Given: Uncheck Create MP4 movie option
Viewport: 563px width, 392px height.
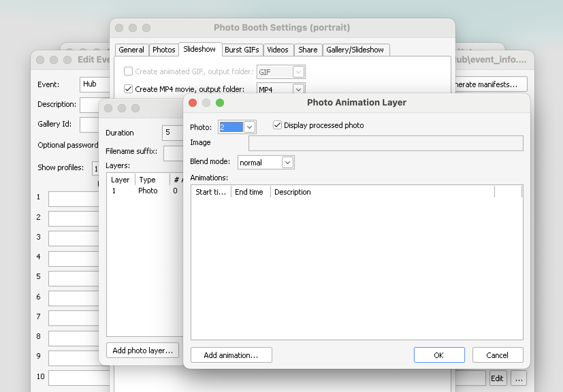Looking at the screenshot, I should point(128,89).
